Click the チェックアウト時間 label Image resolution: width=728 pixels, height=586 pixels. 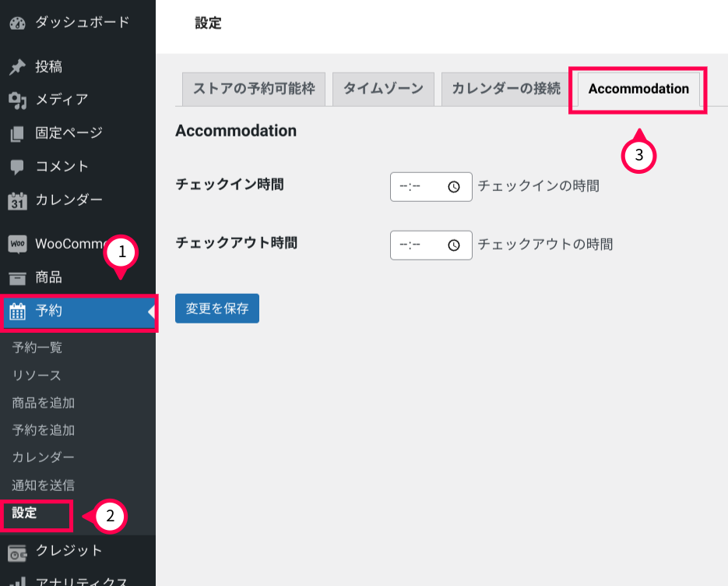click(237, 242)
